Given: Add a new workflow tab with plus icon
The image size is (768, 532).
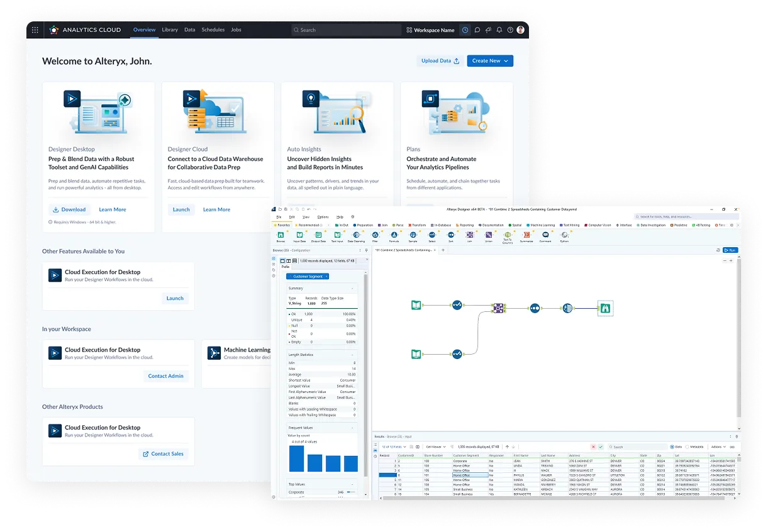Looking at the screenshot, I should [x=443, y=250].
